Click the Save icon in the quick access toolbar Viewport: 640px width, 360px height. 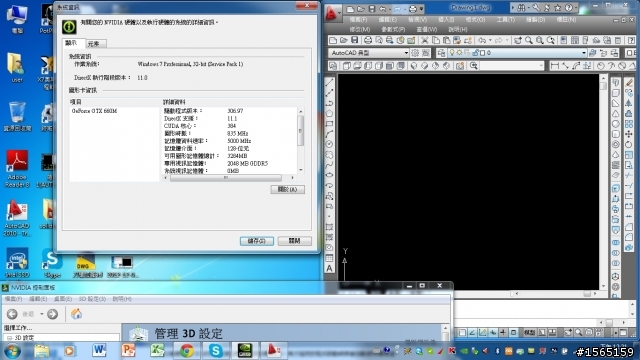(371, 9)
